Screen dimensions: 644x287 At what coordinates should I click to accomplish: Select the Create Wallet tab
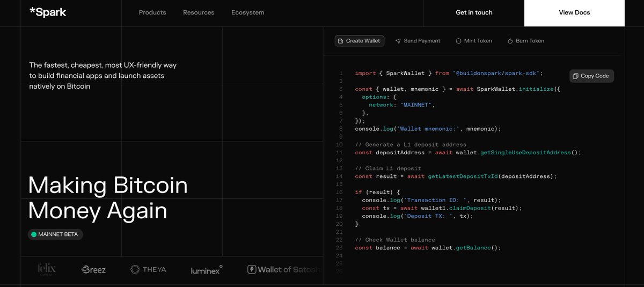(359, 41)
